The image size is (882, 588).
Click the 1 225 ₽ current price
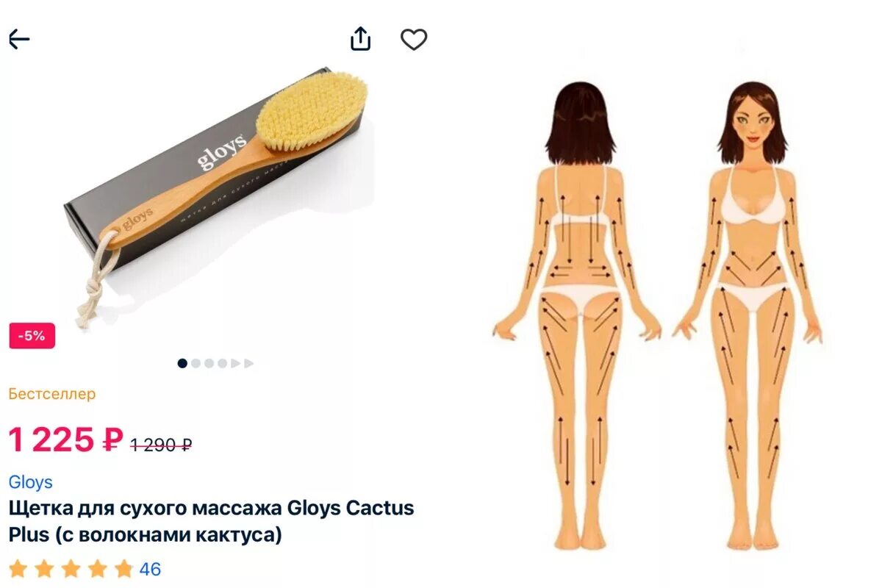click(x=65, y=440)
